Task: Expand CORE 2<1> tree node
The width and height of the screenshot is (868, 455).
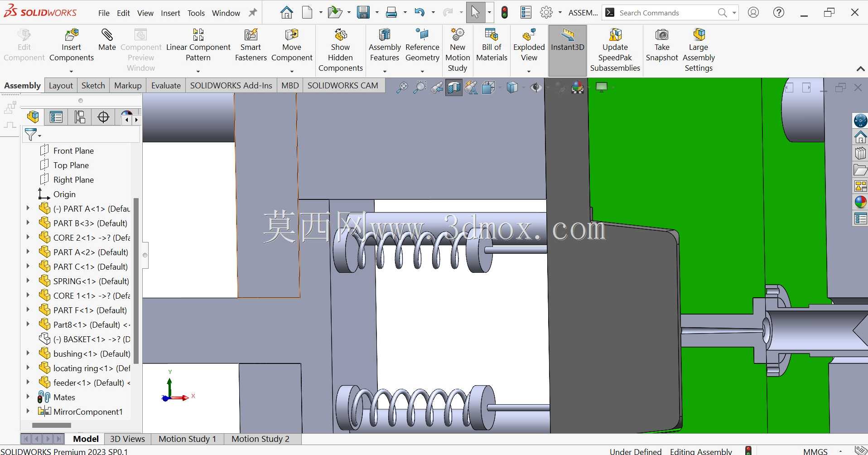Action: click(x=28, y=237)
